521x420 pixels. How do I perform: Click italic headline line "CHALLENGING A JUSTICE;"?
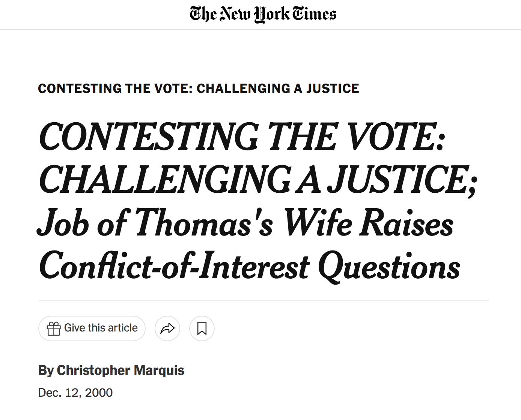[258, 180]
